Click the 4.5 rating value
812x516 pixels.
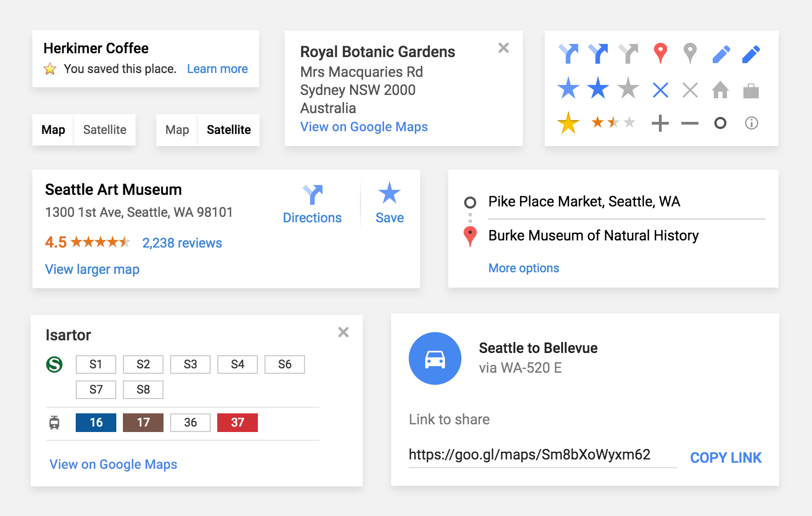point(56,243)
